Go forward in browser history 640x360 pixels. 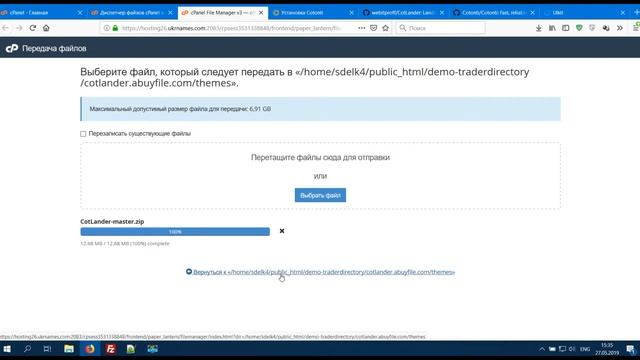(x=19, y=28)
